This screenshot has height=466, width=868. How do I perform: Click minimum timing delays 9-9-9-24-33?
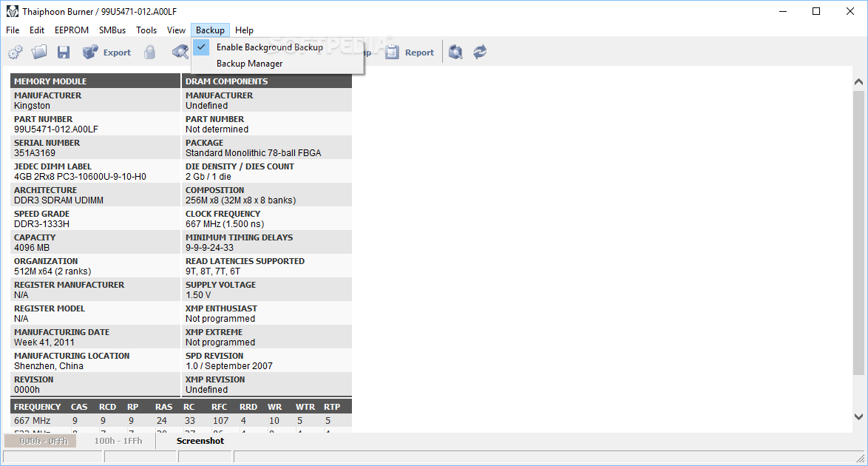point(209,248)
